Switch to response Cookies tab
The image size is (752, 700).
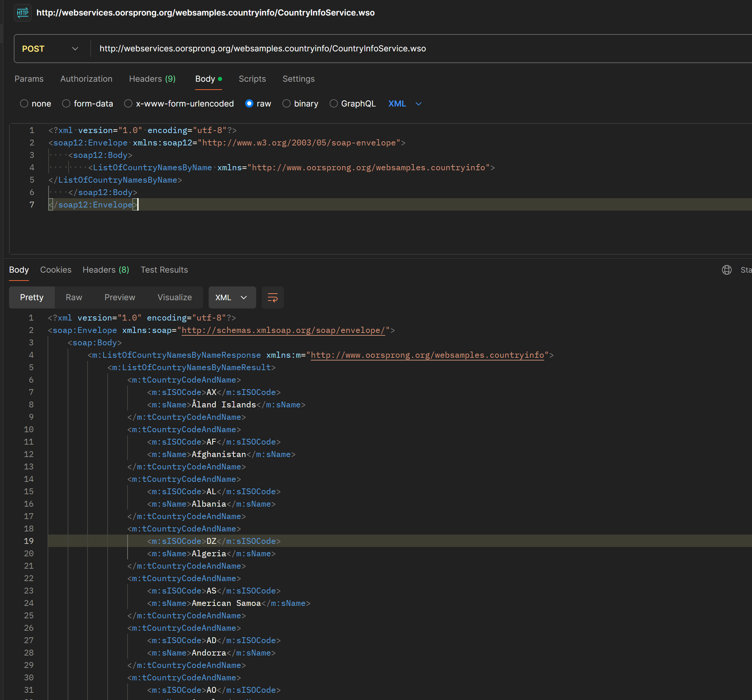(x=56, y=270)
